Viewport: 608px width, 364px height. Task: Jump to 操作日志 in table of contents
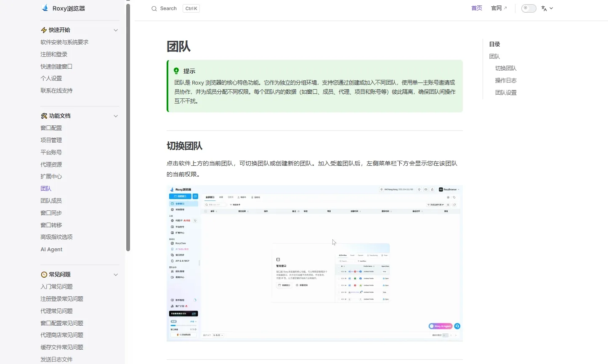[x=506, y=80]
